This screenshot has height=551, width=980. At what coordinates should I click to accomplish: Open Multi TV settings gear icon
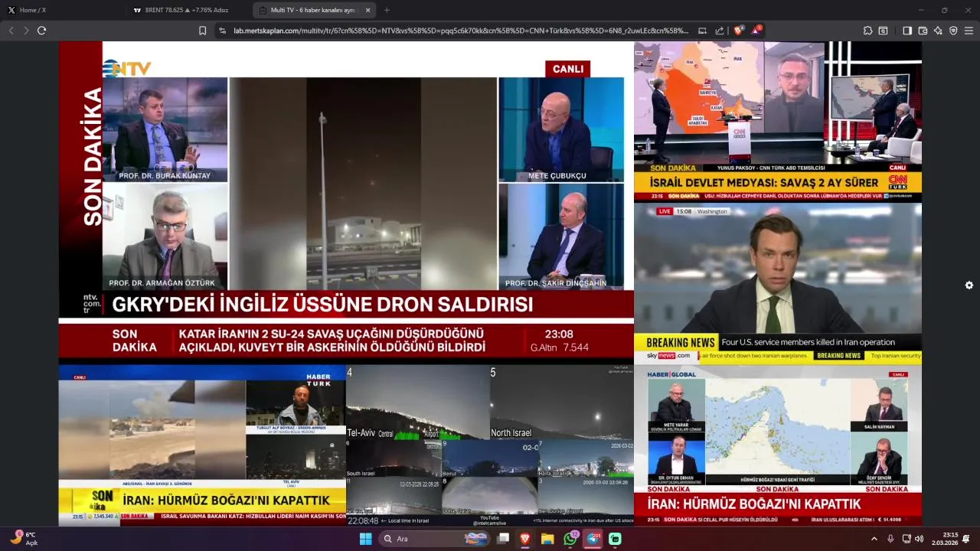[969, 285]
